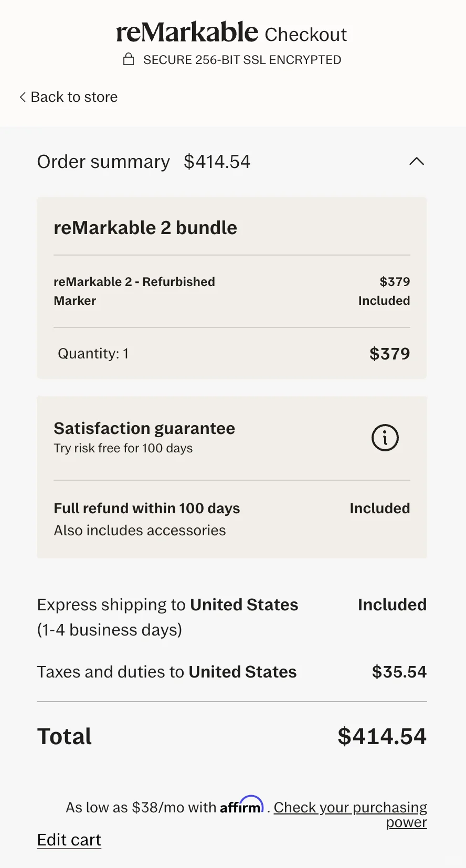Open Satisfaction guarantee info icon
The height and width of the screenshot is (868, 466).
click(x=385, y=438)
